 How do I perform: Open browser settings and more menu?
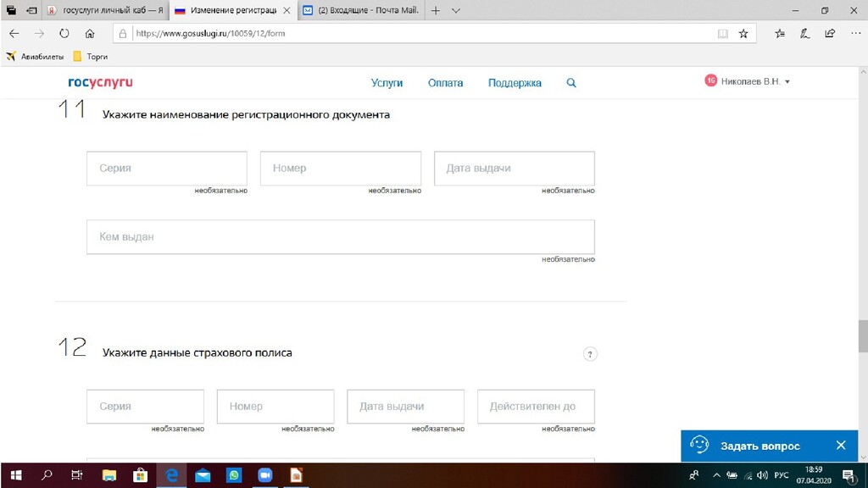[855, 34]
